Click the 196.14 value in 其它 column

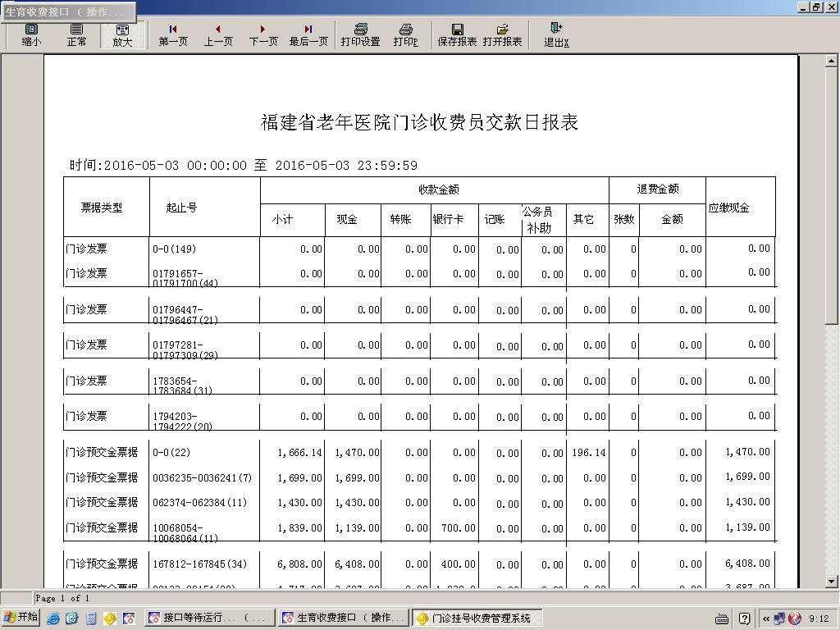pos(589,453)
